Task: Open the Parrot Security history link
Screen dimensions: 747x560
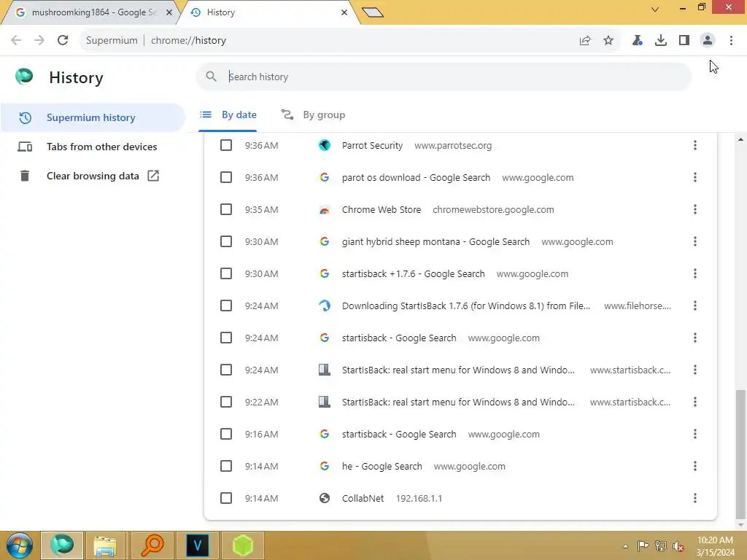Action: tap(372, 146)
